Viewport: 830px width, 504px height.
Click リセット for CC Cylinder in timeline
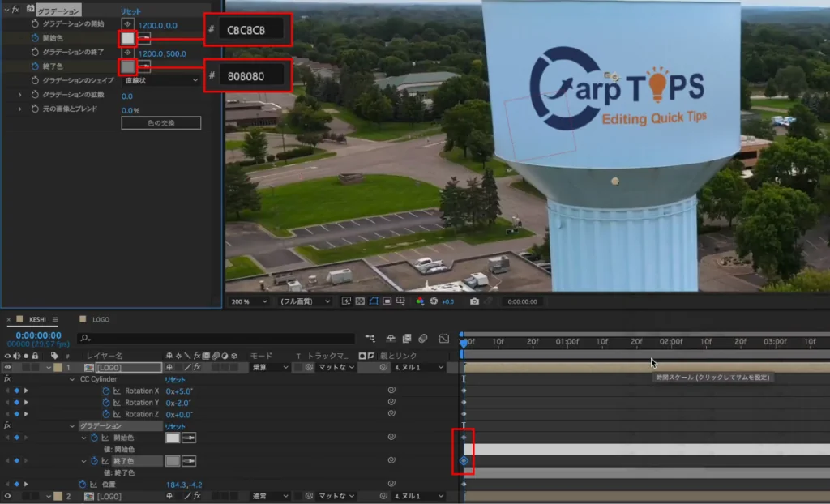175,379
